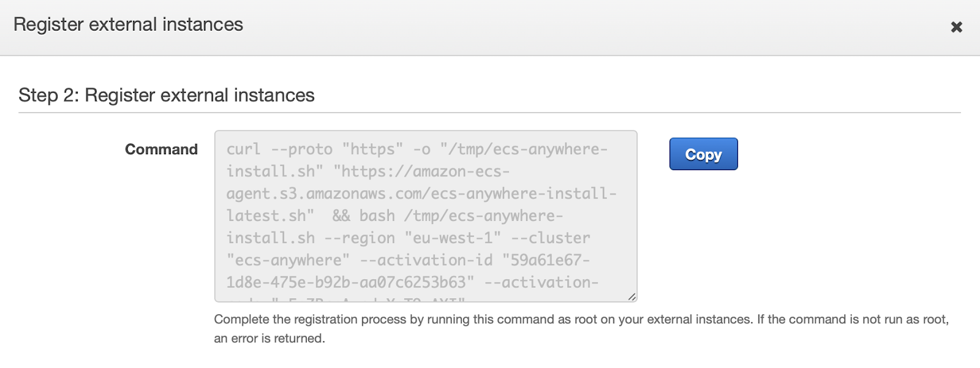This screenshot has height=368, width=980.
Task: Click the --proto "https" option text
Action: [x=337, y=149]
